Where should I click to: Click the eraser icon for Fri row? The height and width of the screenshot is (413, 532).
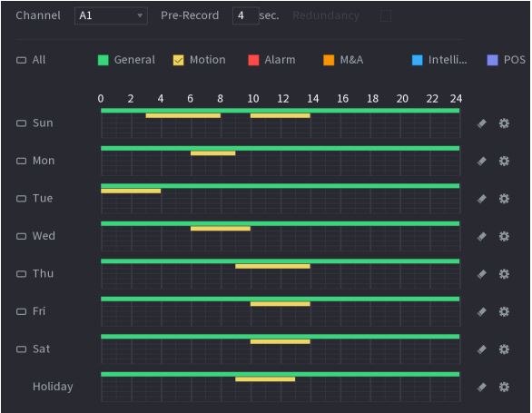tap(481, 311)
